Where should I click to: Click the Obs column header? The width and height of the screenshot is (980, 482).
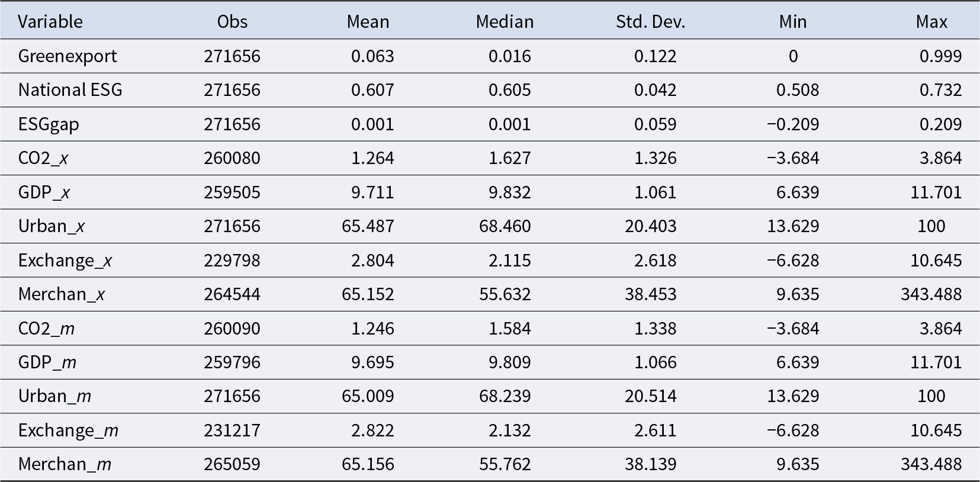pyautogui.click(x=232, y=22)
